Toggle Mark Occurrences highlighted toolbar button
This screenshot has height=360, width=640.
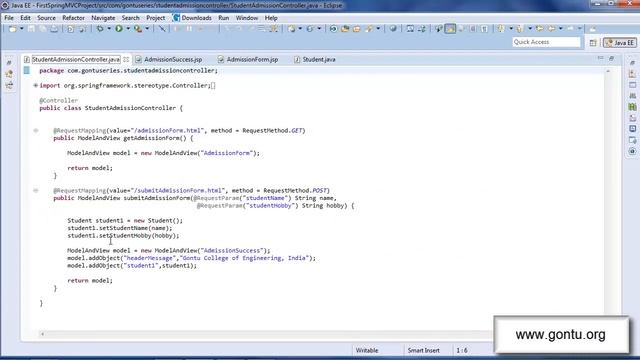pos(451,29)
